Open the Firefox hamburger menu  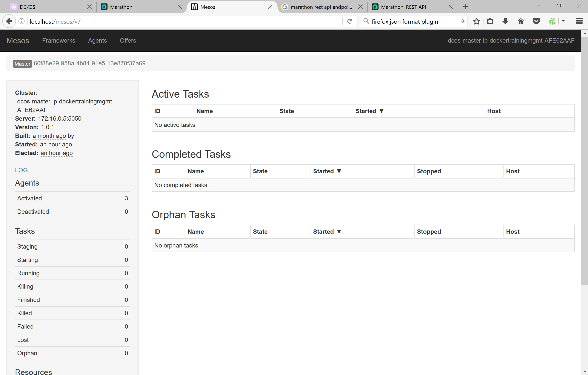[579, 21]
